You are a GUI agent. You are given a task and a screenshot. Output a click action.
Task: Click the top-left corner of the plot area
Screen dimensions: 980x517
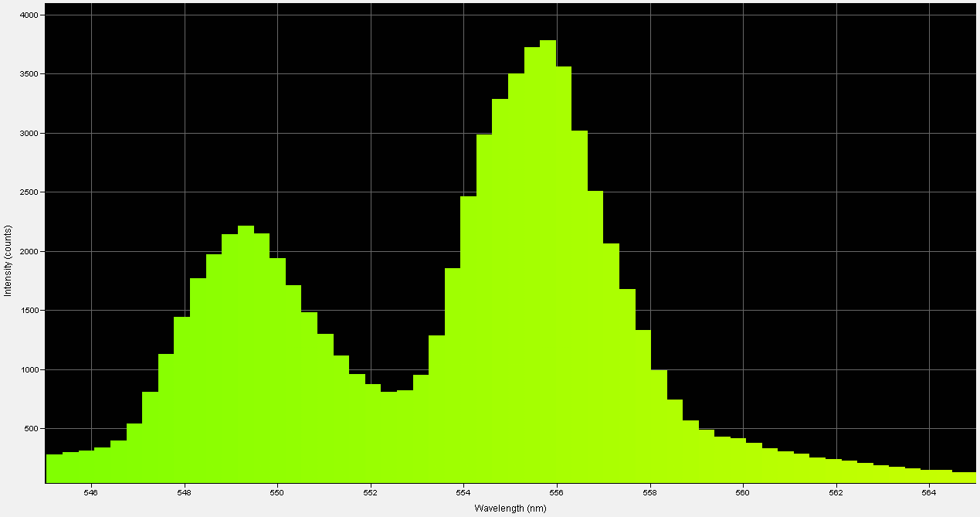48,6
